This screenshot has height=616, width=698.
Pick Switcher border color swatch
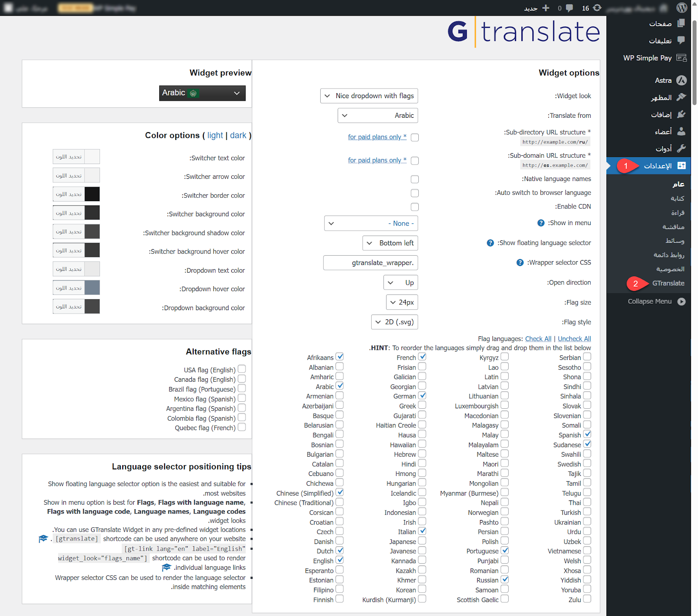(x=92, y=194)
